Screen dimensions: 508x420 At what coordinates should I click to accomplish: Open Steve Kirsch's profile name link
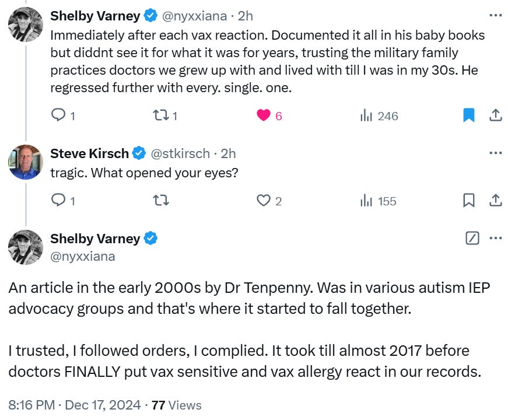click(89, 153)
